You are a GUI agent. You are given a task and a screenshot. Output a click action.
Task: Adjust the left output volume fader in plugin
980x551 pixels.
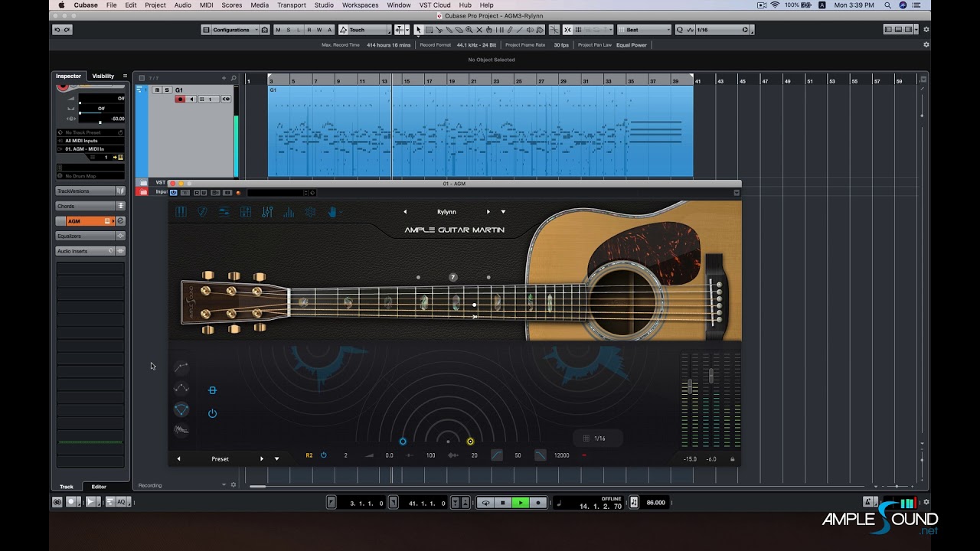pyautogui.click(x=690, y=386)
